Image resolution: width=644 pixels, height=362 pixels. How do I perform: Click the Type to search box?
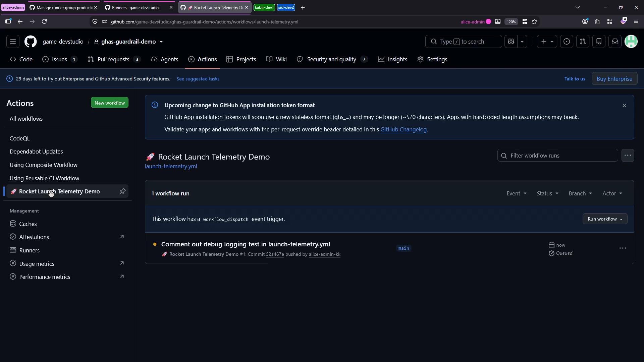(x=464, y=42)
